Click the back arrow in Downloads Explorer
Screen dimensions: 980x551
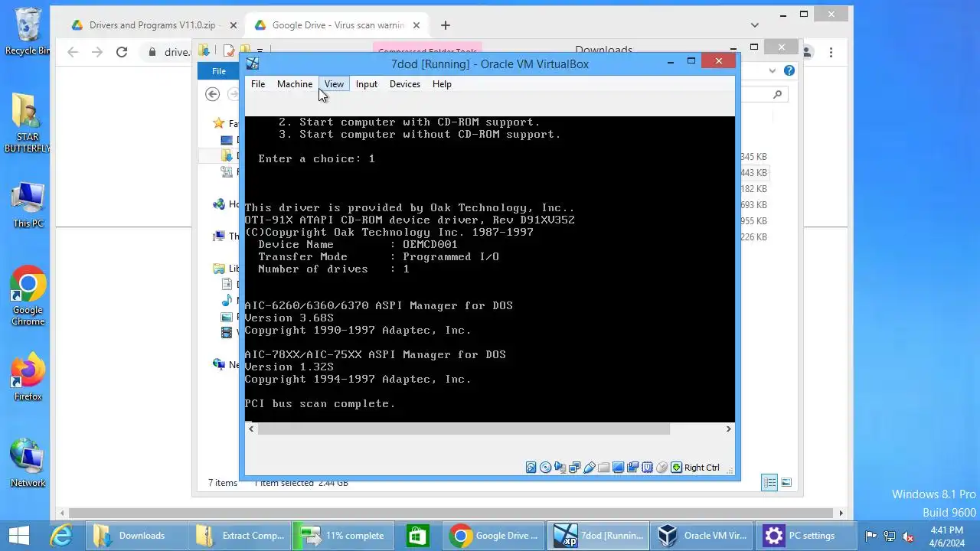click(213, 94)
